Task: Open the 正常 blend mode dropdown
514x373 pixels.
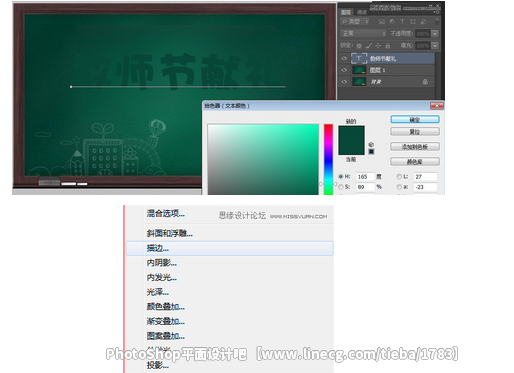Action: 364,34
